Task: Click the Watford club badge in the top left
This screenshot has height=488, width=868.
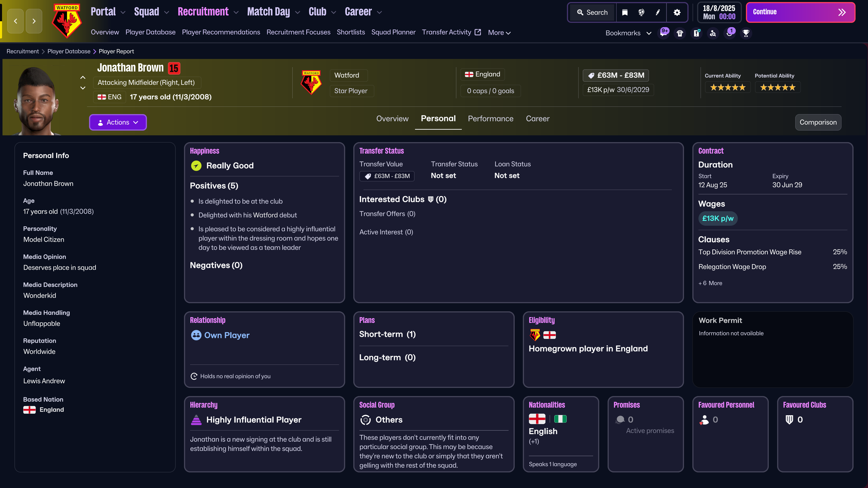Action: pyautogui.click(x=67, y=21)
